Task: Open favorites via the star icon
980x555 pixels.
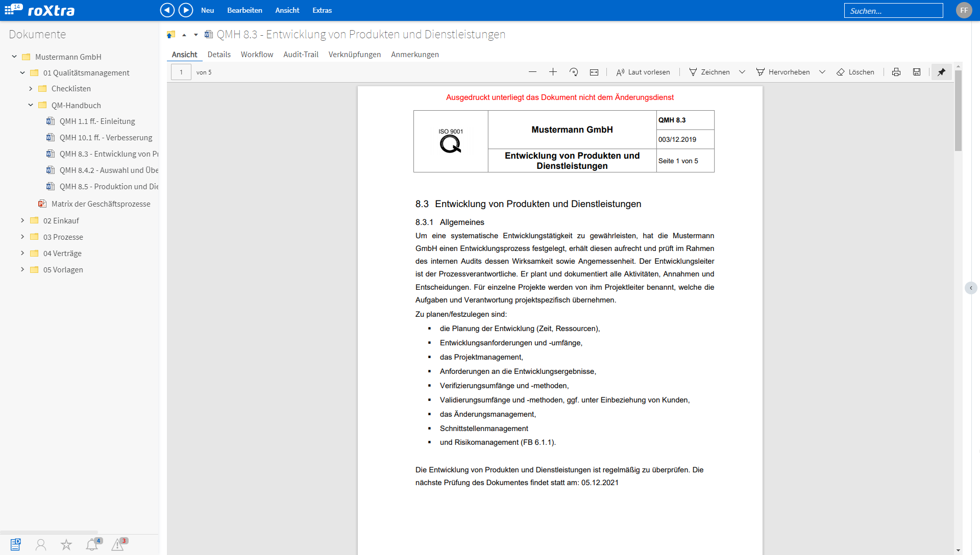Action: [66, 545]
